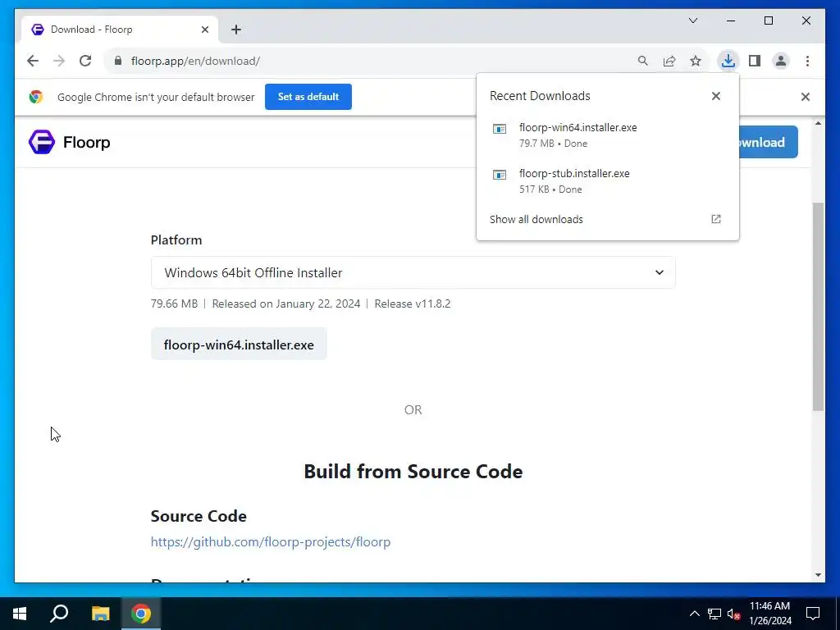This screenshot has height=630, width=840.
Task: Show hidden system tray icons
Action: [694, 614]
